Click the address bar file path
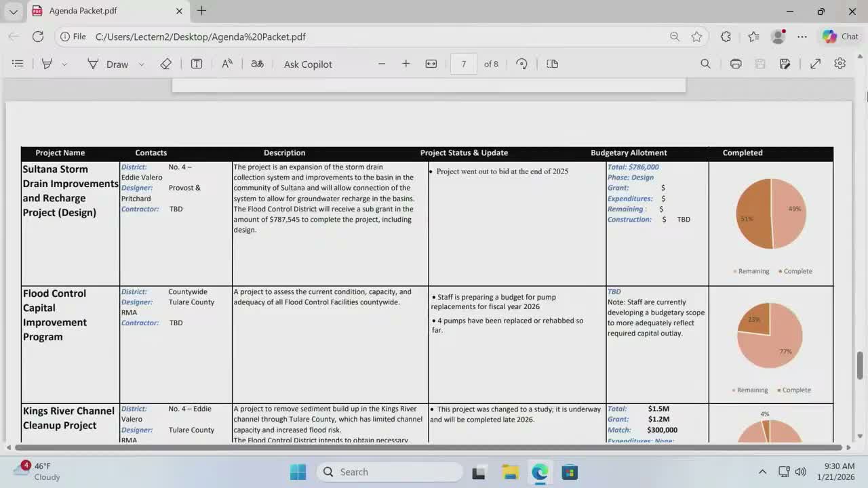This screenshot has width=868, height=488. click(x=201, y=37)
